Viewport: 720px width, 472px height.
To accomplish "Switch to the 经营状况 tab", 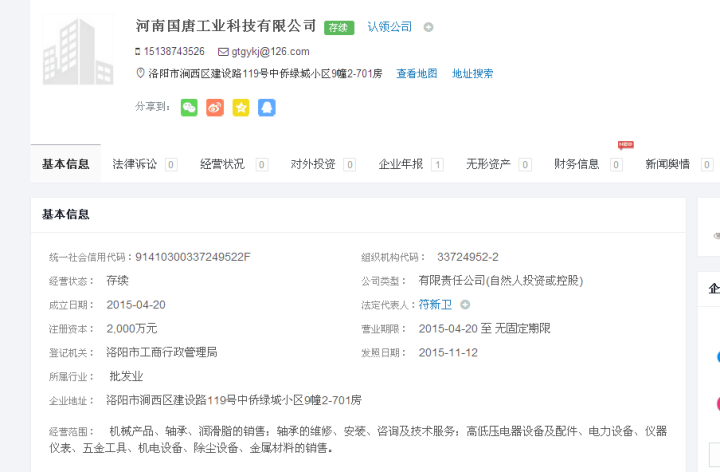I will coord(222,164).
